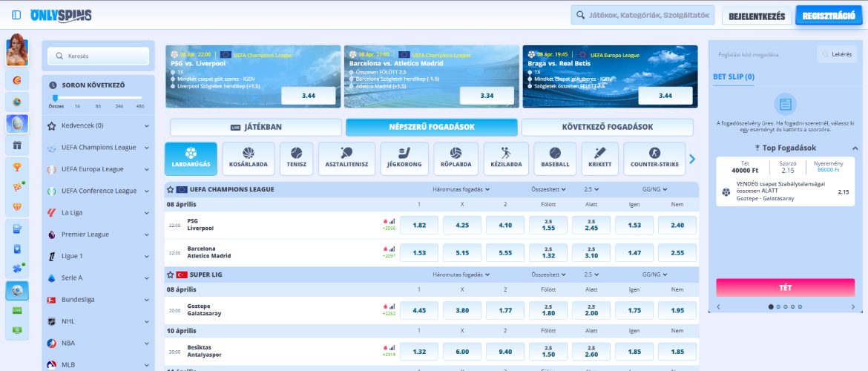Select the Kosárlabda basketball tile
The height and width of the screenshot is (371, 868).
pos(248,158)
